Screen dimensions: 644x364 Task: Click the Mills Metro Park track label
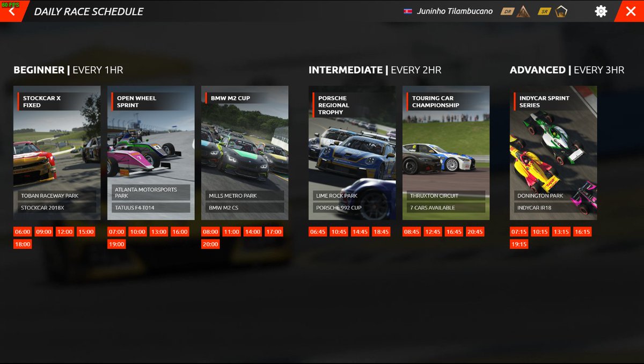coord(245,196)
